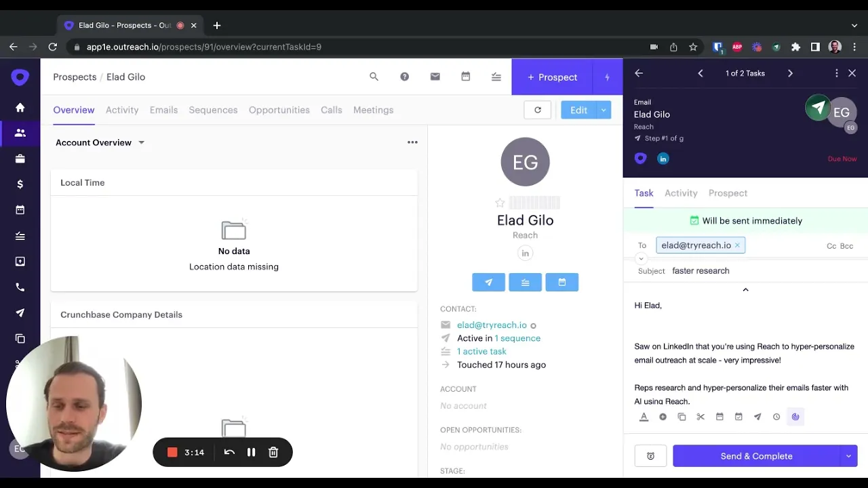Click the insert plus icon in email toolbar
Image resolution: width=868 pixels, height=488 pixels.
click(x=663, y=417)
